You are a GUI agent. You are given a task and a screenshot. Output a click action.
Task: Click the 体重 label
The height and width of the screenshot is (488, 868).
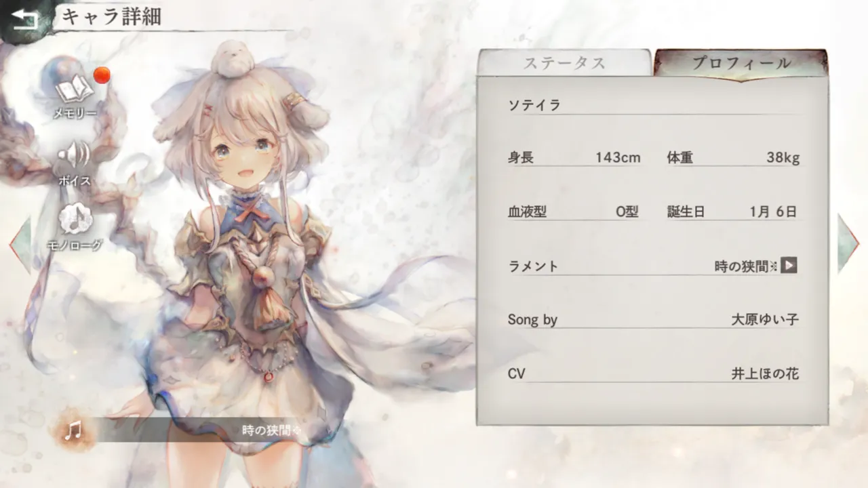680,158
